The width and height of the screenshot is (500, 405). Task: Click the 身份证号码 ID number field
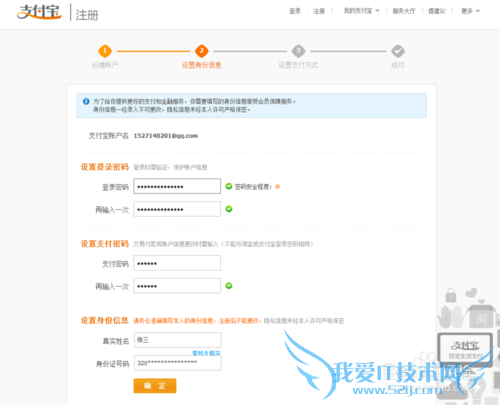178,363
